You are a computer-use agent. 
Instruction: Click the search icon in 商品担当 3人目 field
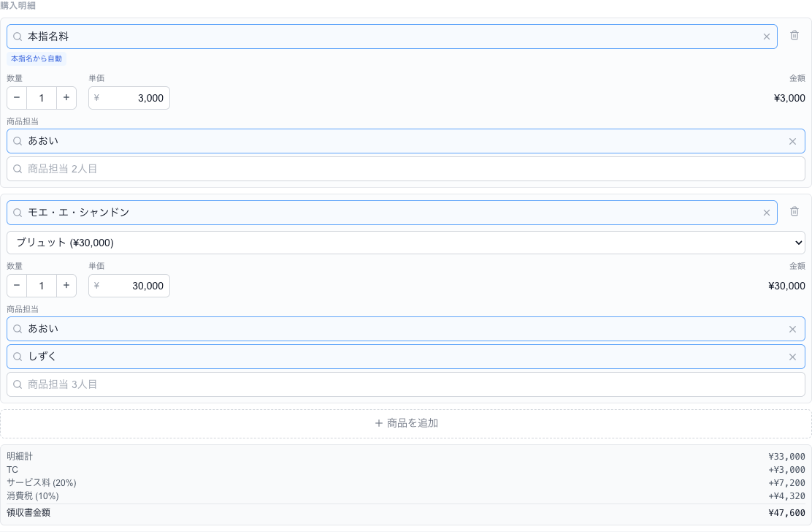pos(18,384)
